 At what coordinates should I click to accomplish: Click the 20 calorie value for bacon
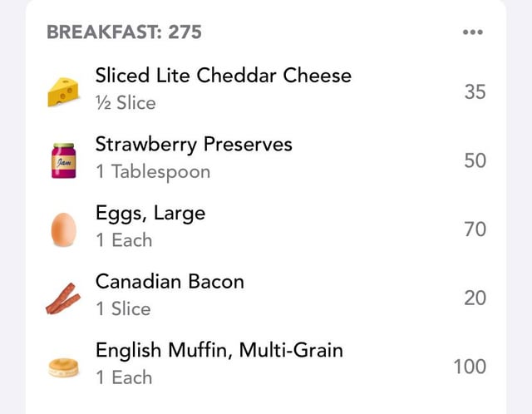tap(475, 298)
